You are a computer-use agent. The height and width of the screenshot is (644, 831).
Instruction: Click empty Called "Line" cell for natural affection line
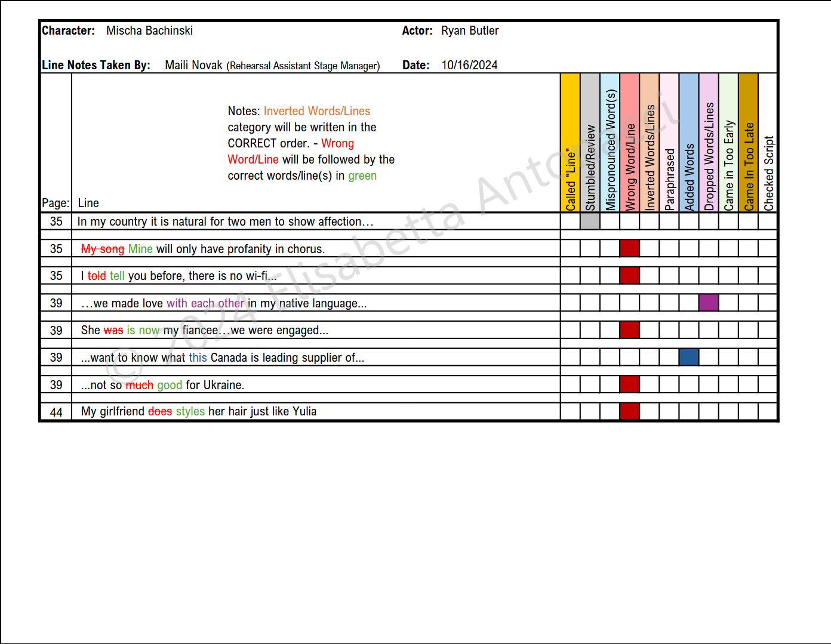[570, 221]
